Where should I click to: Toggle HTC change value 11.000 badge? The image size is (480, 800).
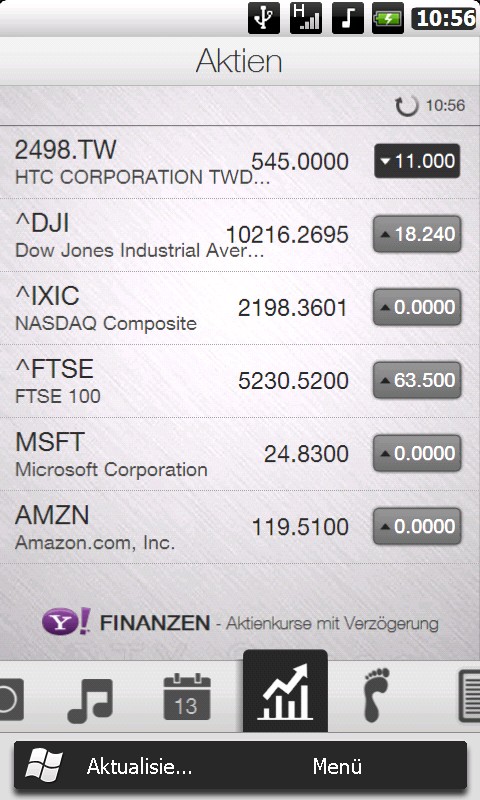(417, 161)
